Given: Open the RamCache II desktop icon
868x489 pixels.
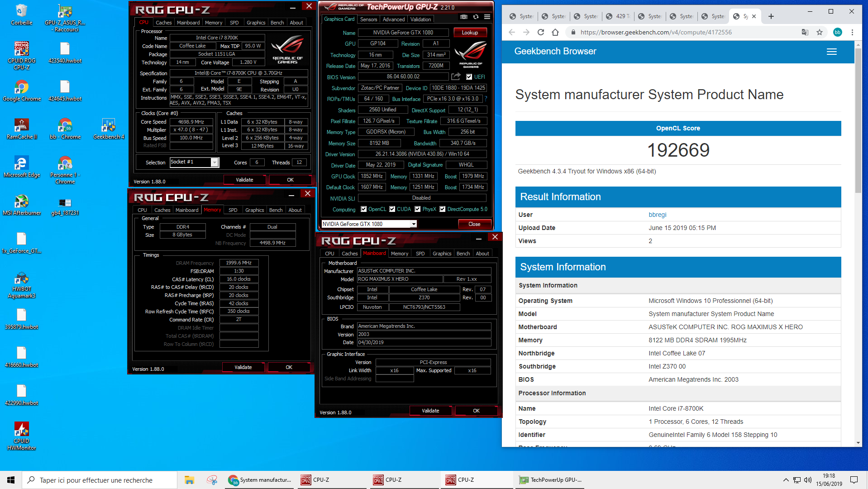Looking at the screenshot, I should 21,129.
